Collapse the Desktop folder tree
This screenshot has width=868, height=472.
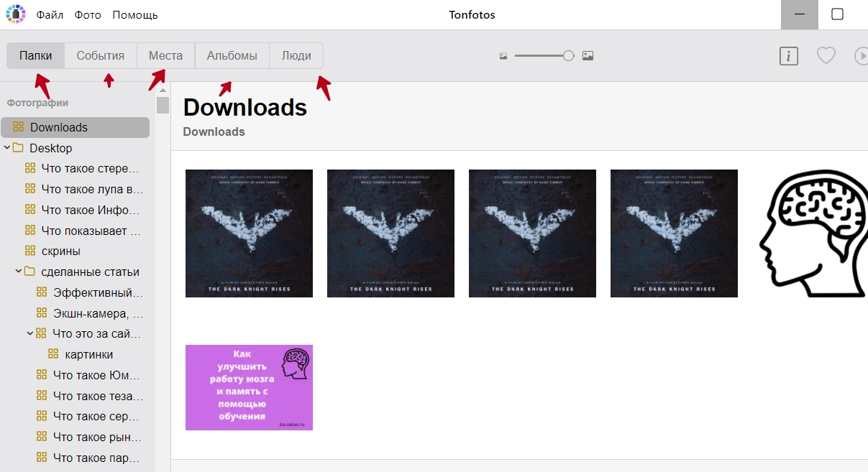coord(6,148)
